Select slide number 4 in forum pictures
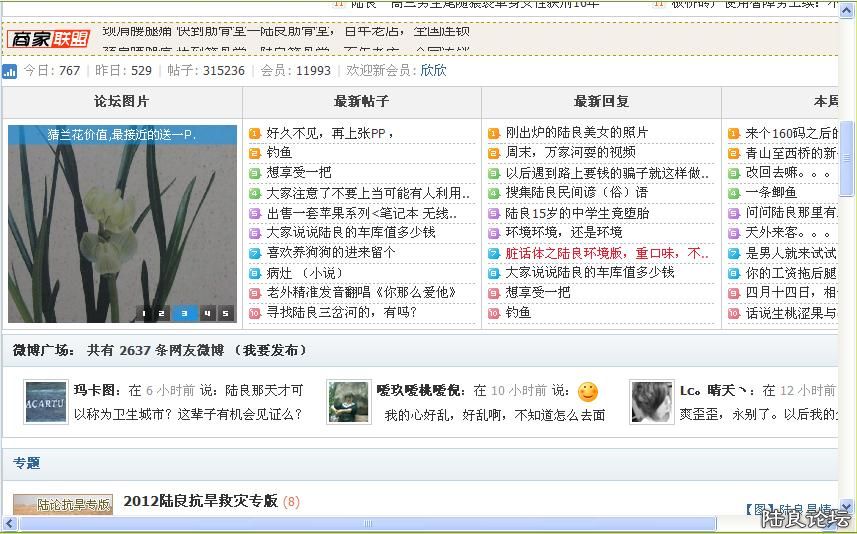857x534 pixels. coord(207,313)
